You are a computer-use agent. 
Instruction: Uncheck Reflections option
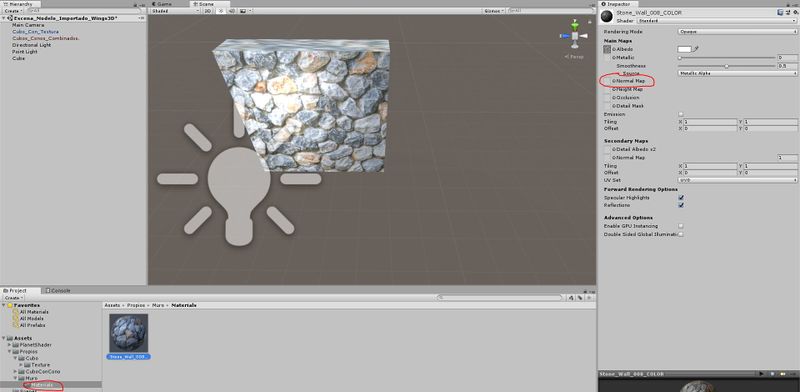point(681,205)
